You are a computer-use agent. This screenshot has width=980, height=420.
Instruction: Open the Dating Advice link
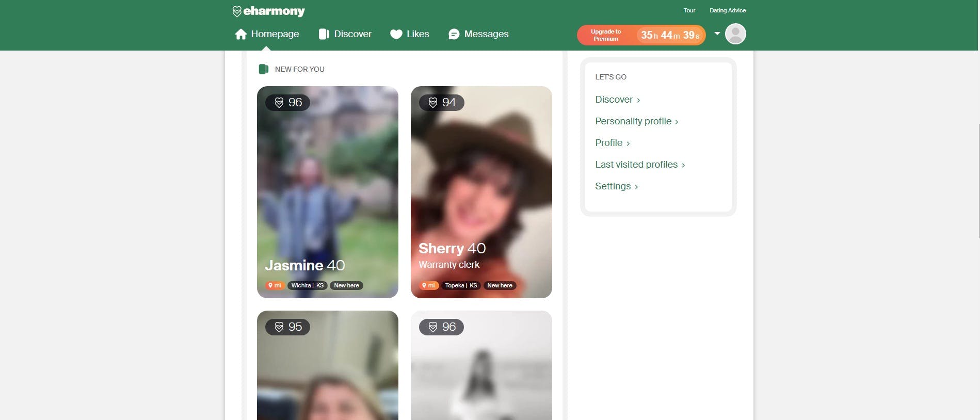tap(727, 10)
